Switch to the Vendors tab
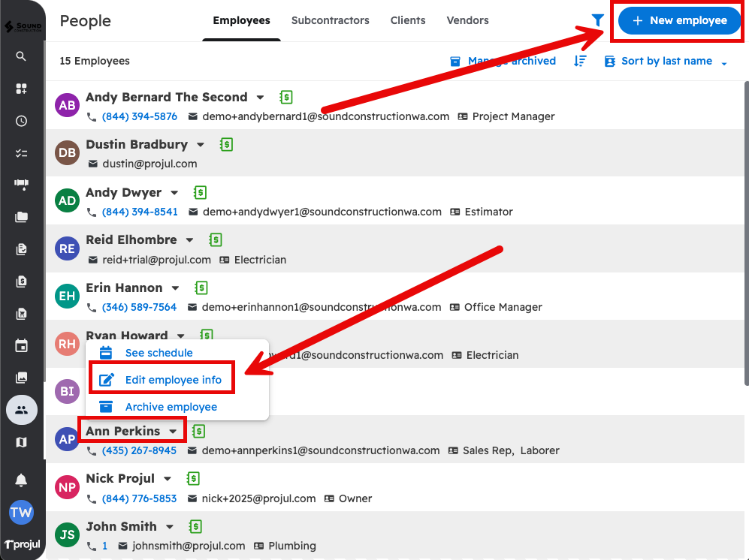749x560 pixels. 467,20
